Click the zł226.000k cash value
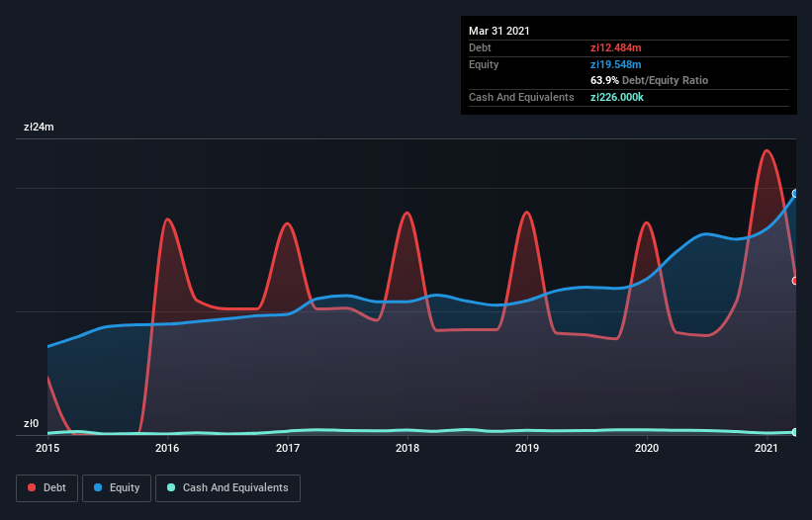Viewport: 812px width, 520px height. coord(617,97)
